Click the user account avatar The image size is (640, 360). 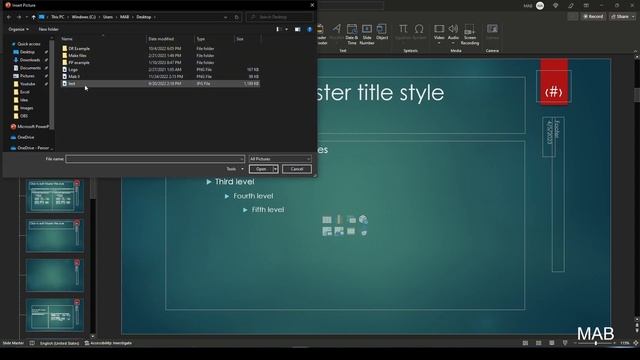(x=540, y=6)
